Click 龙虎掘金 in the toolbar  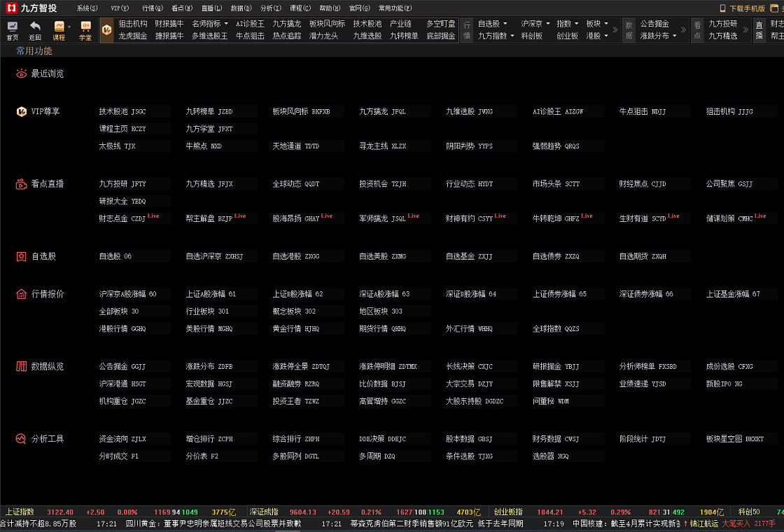tap(132, 36)
